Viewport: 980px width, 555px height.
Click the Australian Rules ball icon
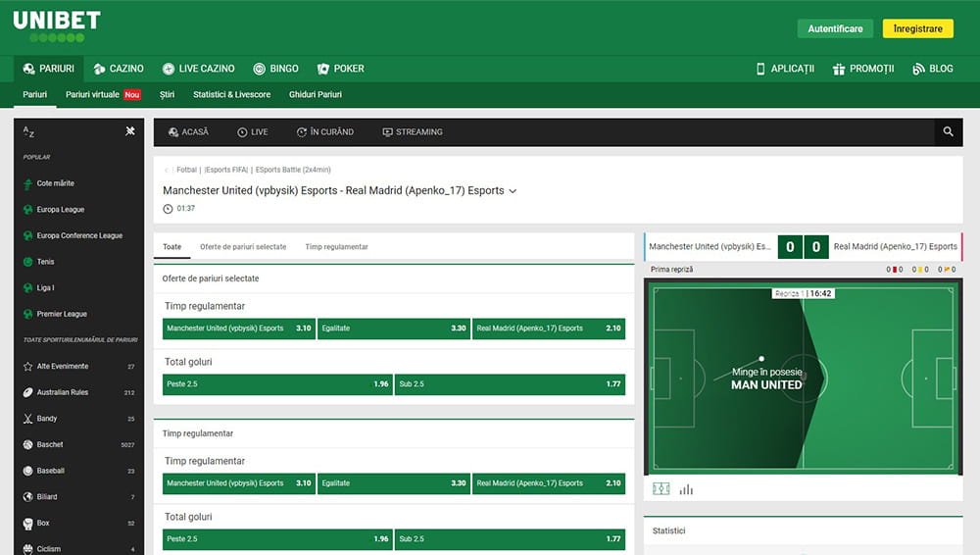pyautogui.click(x=27, y=392)
